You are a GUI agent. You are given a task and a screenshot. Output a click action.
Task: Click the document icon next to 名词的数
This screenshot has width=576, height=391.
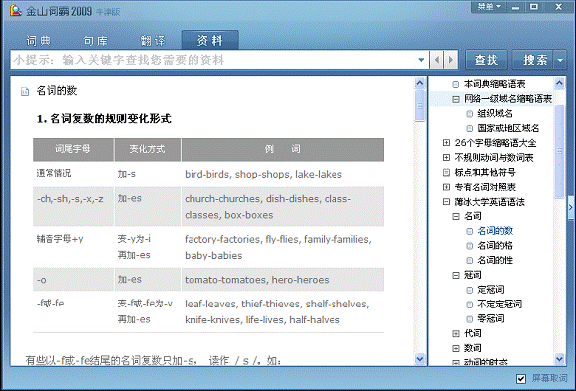coord(25,92)
